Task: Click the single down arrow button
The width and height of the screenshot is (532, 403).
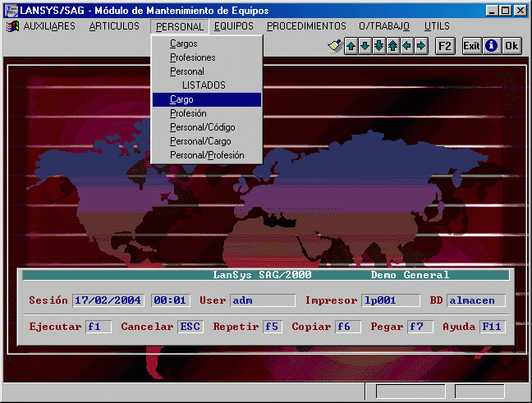Action: pyautogui.click(x=365, y=46)
